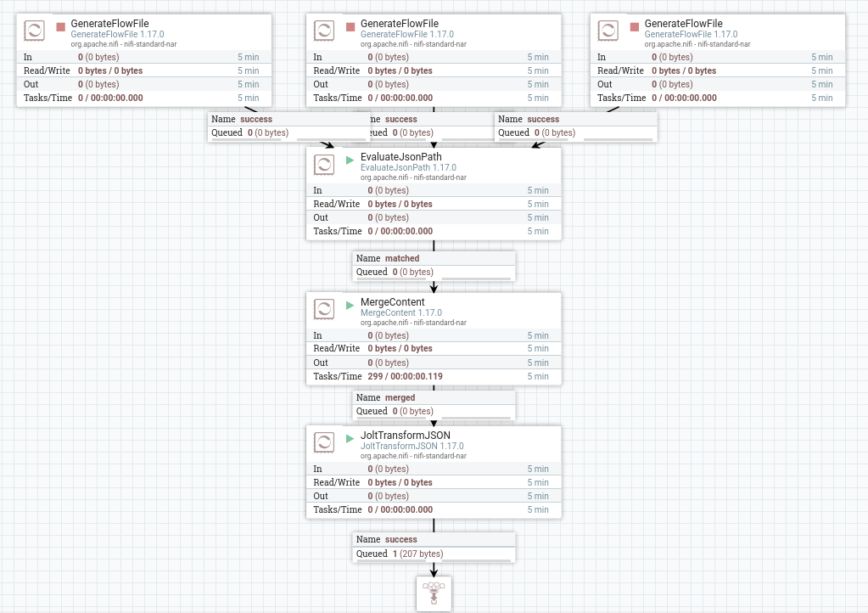Click the funnel icon below JoltTransformJSON
This screenshot has width=868, height=613.
click(434, 593)
